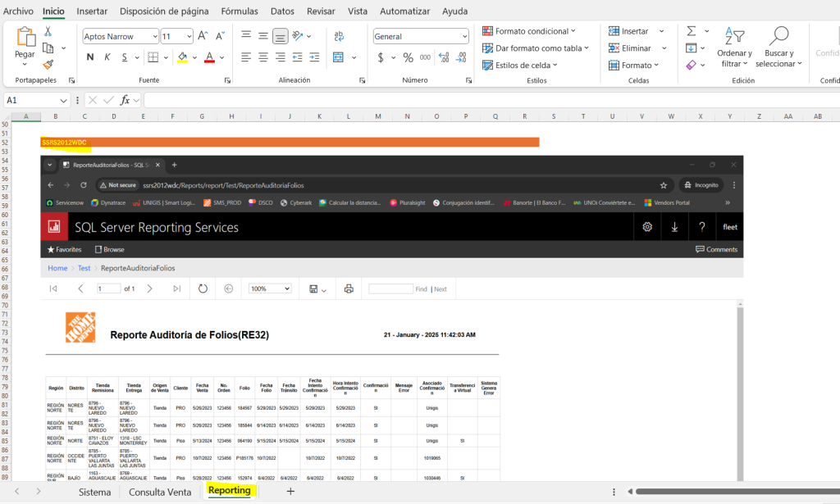The height and width of the screenshot is (504, 840).
Task: Open font color dropdown arrow
Action: (221, 57)
